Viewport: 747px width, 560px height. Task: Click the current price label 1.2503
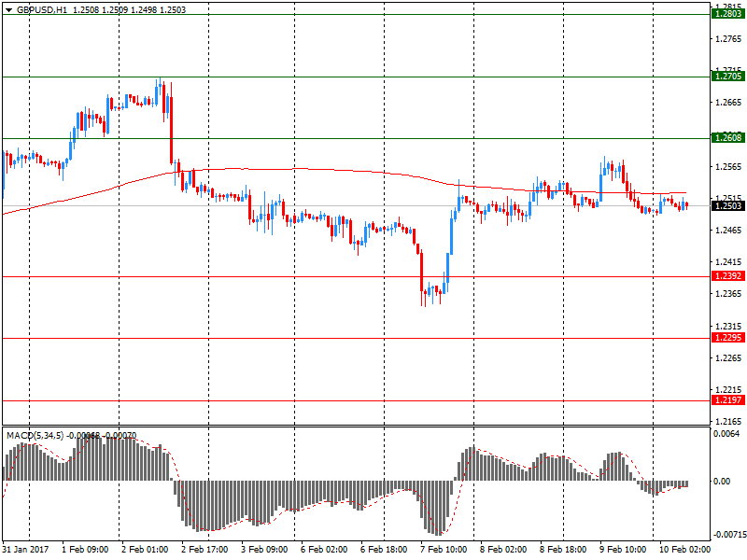[728, 205]
